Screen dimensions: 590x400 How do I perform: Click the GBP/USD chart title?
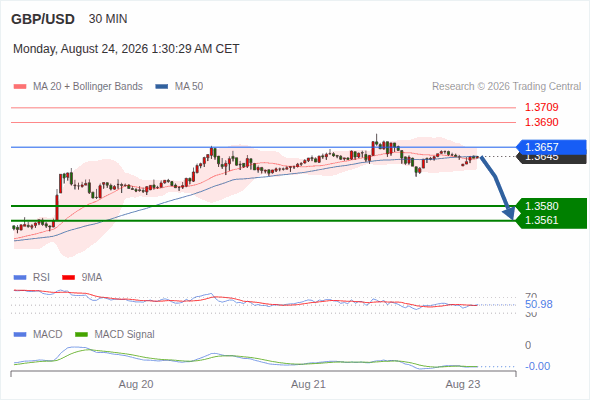43,19
